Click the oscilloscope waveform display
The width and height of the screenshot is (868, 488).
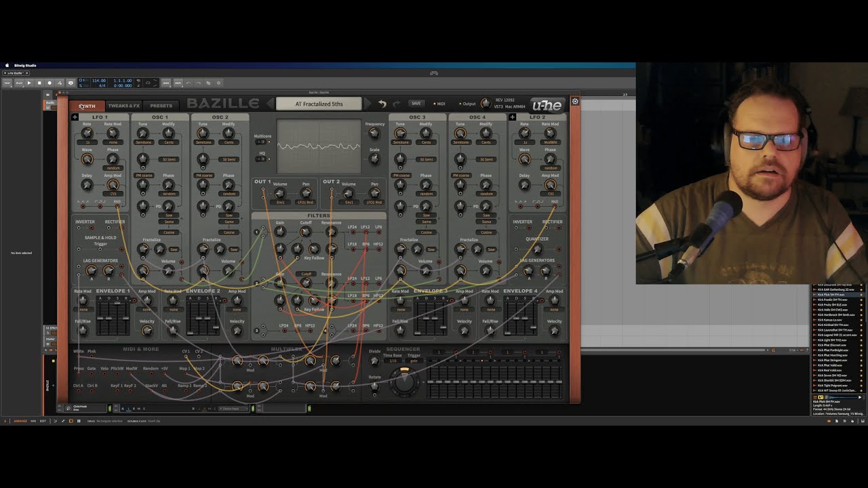click(x=319, y=146)
